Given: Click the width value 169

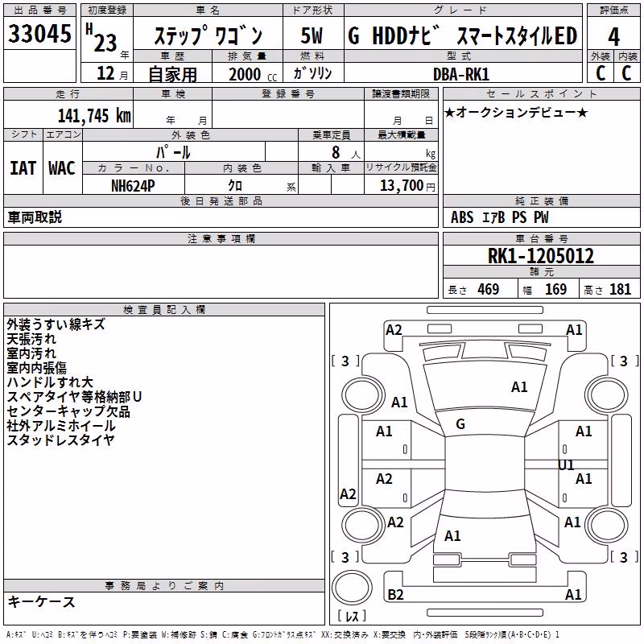Looking at the screenshot, I should [555, 289].
